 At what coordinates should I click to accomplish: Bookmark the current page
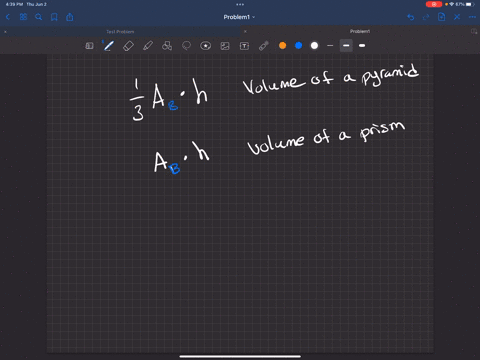[54, 17]
